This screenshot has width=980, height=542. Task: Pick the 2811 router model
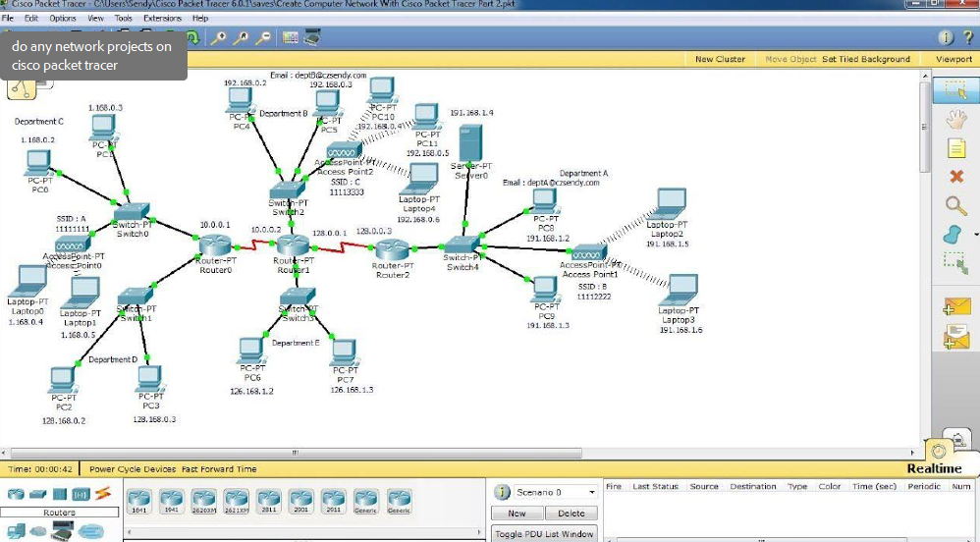(x=269, y=502)
